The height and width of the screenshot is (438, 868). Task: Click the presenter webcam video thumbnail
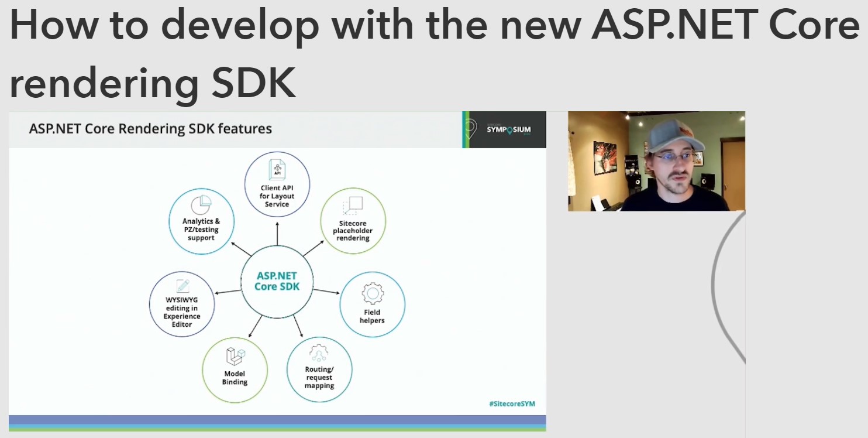coord(656,161)
